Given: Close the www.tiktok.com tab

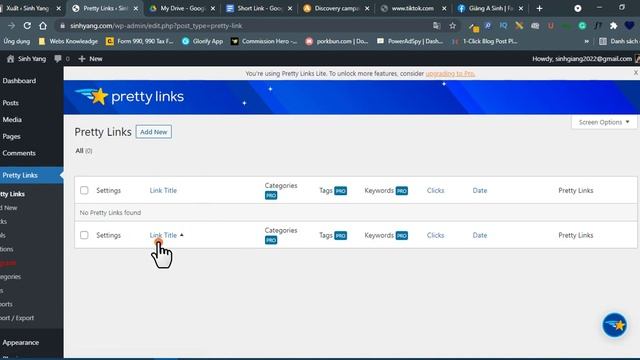Looking at the screenshot, I should (444, 8).
